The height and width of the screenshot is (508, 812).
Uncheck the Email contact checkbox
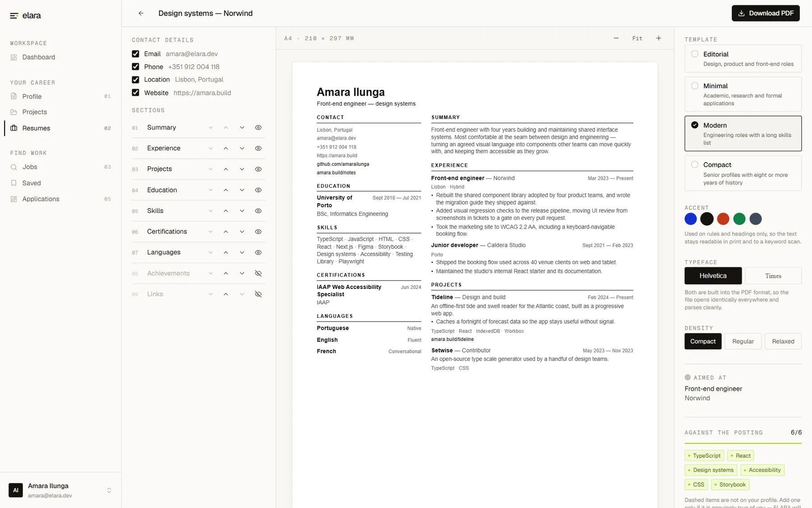135,54
